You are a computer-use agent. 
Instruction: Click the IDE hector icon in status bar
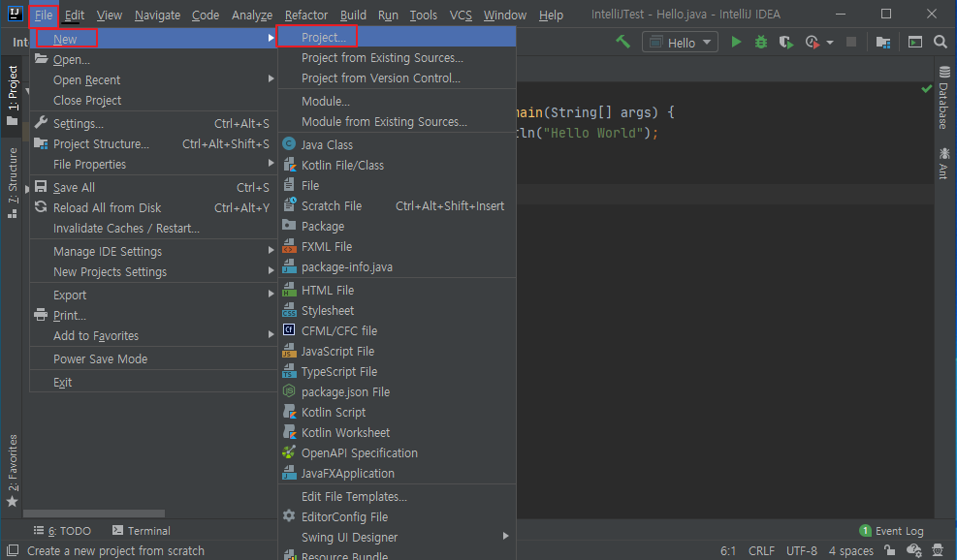[x=938, y=550]
